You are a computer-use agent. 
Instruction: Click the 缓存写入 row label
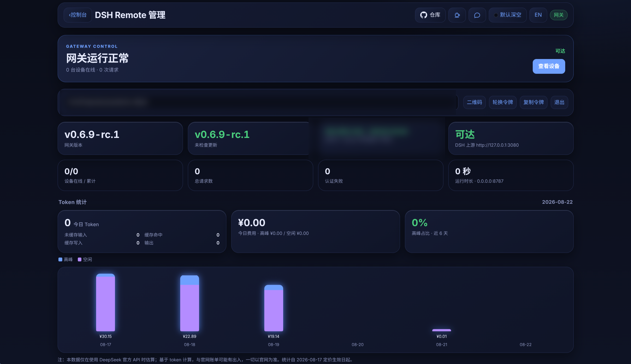click(73, 243)
